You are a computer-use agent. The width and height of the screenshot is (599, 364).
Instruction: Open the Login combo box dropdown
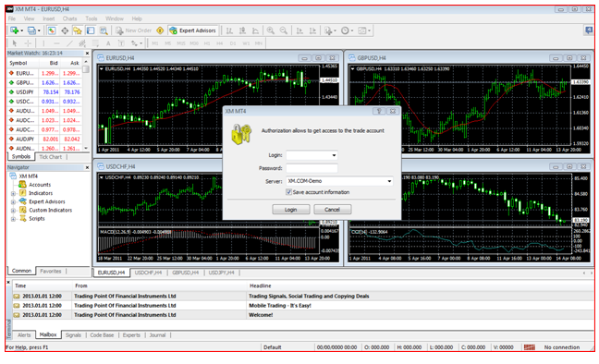click(334, 155)
